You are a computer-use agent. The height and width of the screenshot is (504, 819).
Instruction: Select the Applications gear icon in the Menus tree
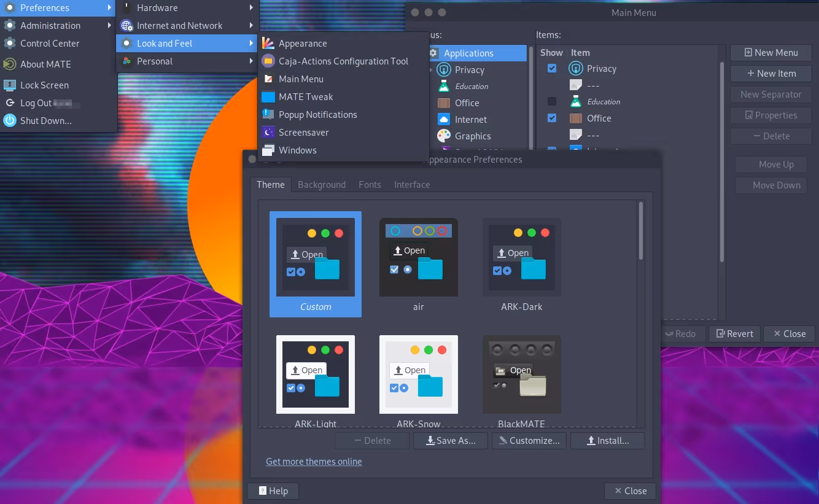click(434, 53)
